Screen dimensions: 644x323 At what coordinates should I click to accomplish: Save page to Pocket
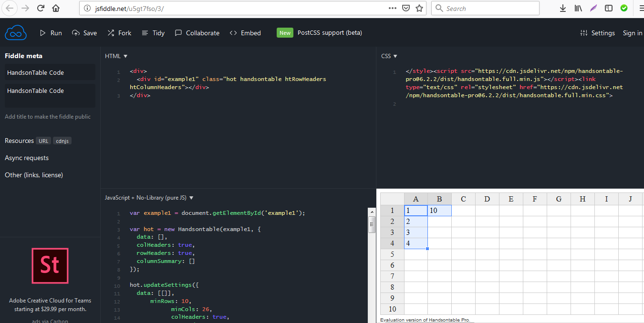(x=406, y=8)
